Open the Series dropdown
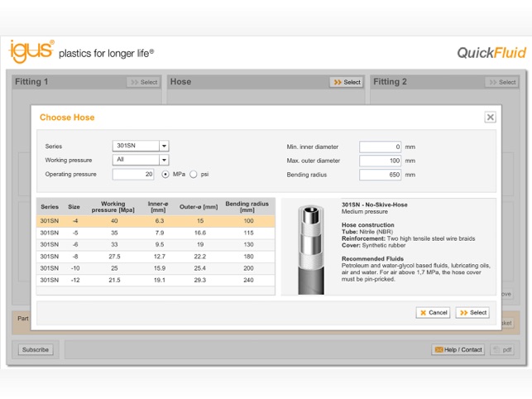532x399 pixels. [x=164, y=147]
